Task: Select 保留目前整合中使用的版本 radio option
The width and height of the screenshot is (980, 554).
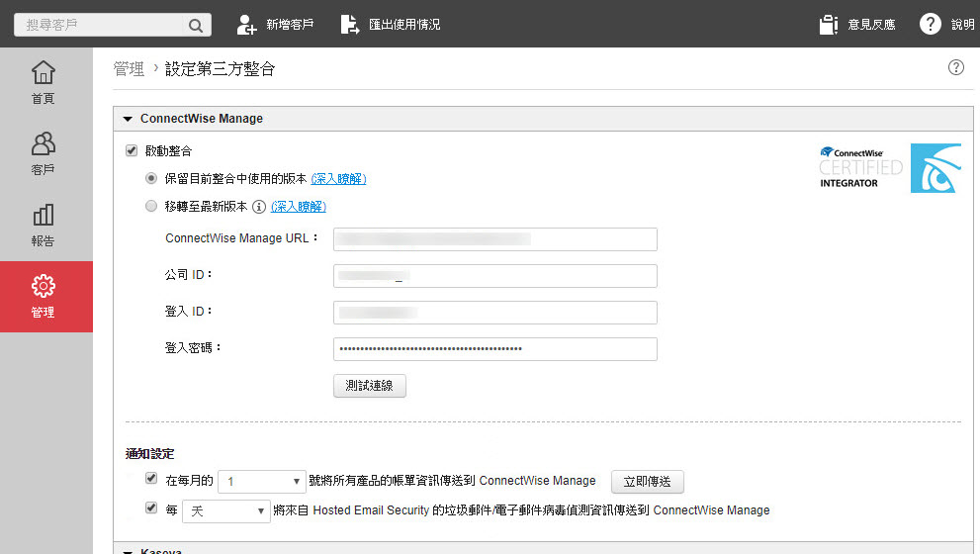Action: 151,179
